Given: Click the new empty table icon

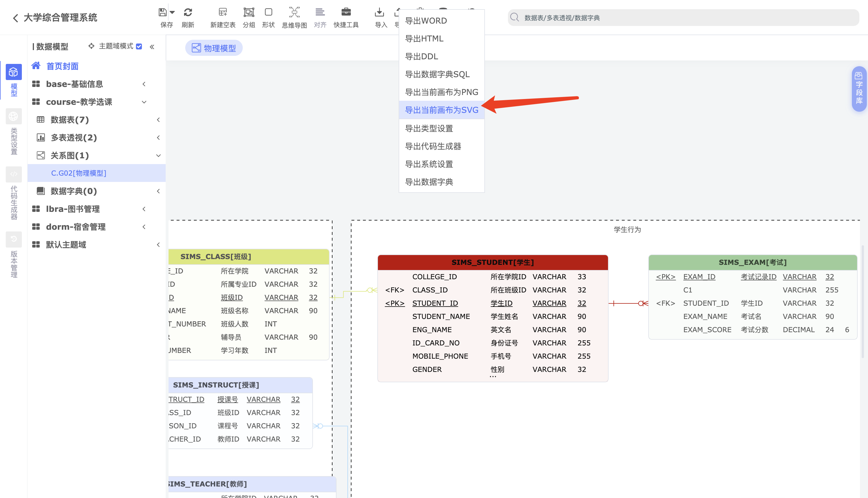Looking at the screenshot, I should click(x=223, y=12).
